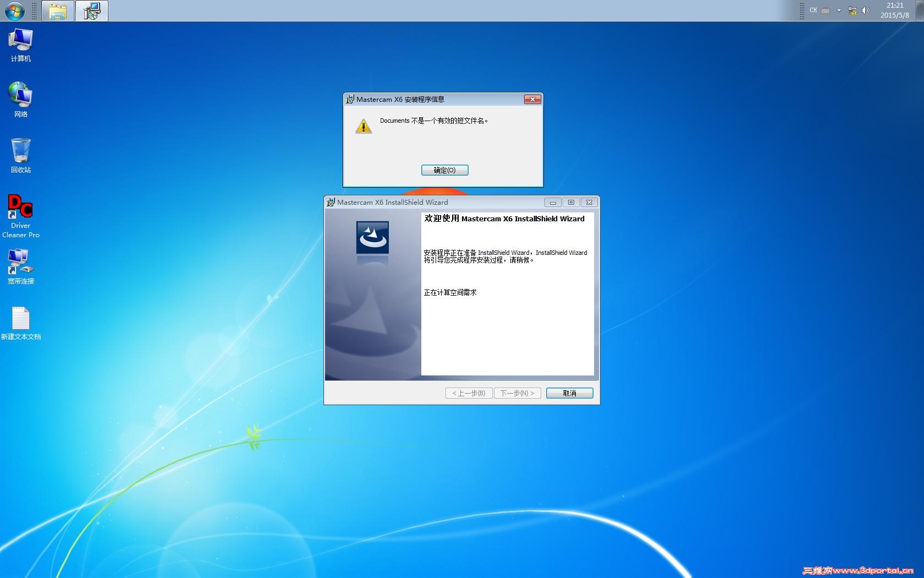Click 取消 to cancel the wizard

(x=570, y=393)
